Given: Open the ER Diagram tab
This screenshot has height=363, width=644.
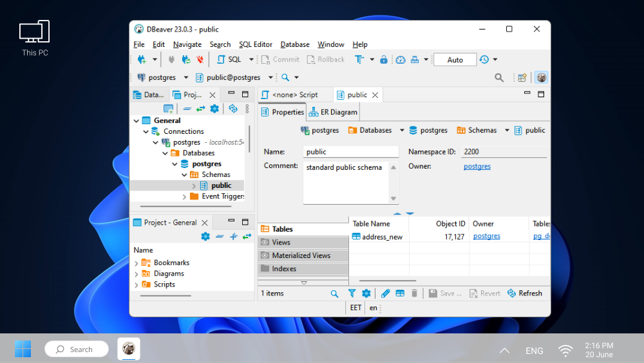Looking at the screenshot, I should click(334, 112).
